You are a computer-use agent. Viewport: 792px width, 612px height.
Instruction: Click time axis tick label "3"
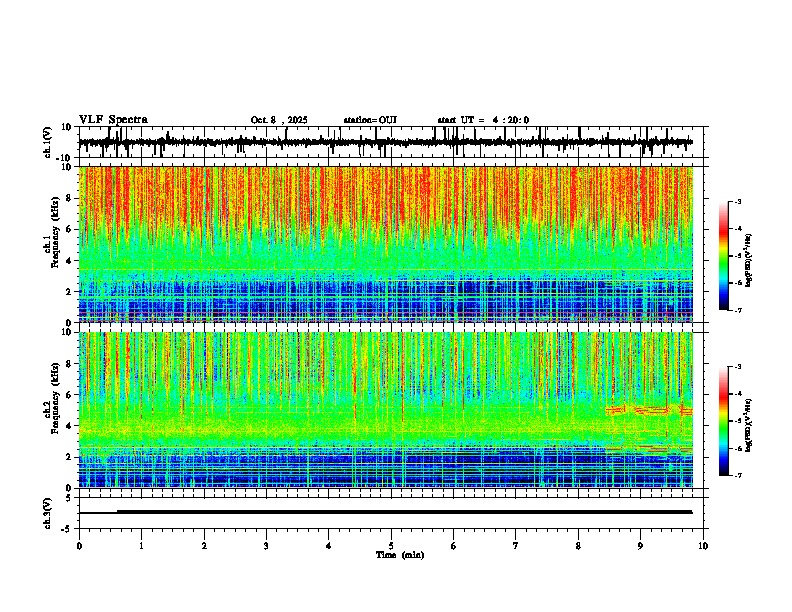click(266, 546)
